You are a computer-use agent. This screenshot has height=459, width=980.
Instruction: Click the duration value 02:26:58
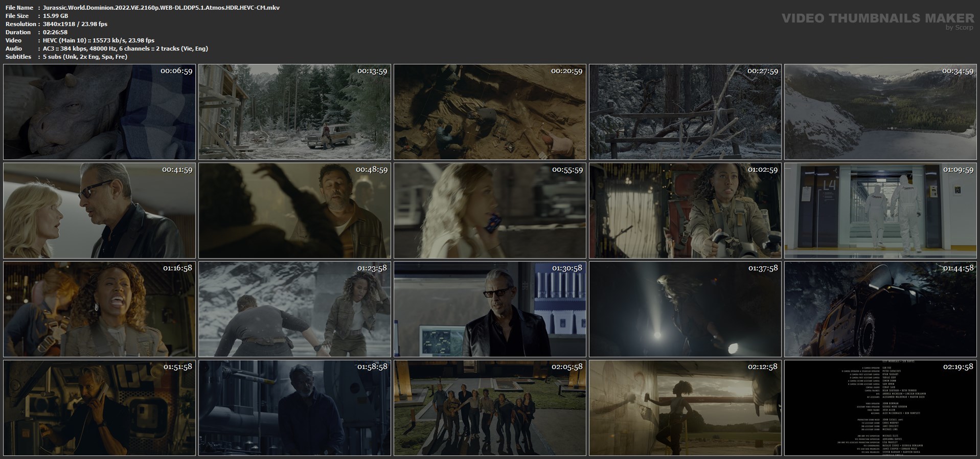coord(55,32)
